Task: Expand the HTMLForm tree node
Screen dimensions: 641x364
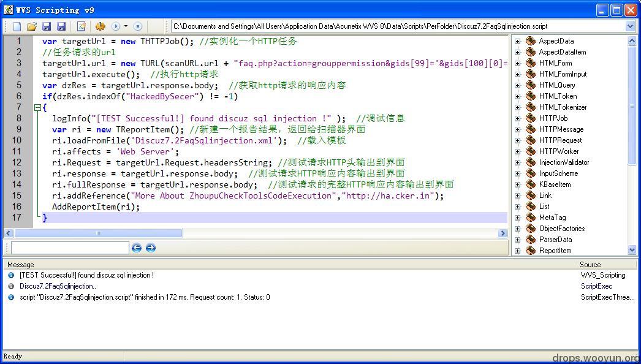Action: tap(518, 63)
